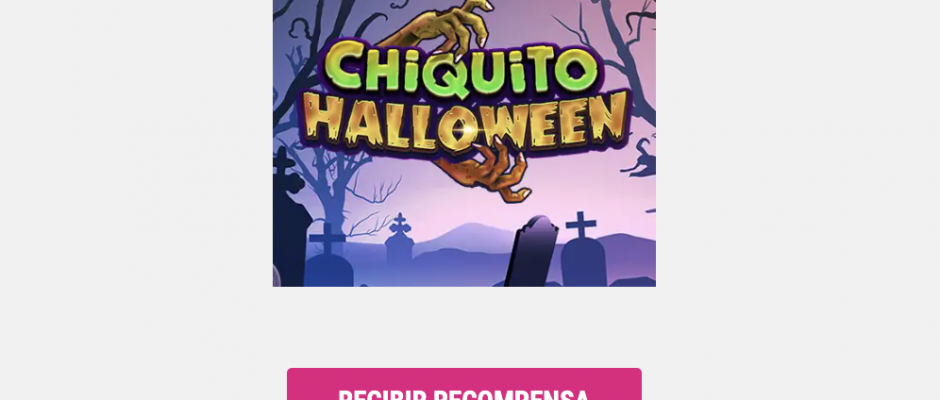
Task: Click the ornate cross gravestone in center
Action: (399, 238)
